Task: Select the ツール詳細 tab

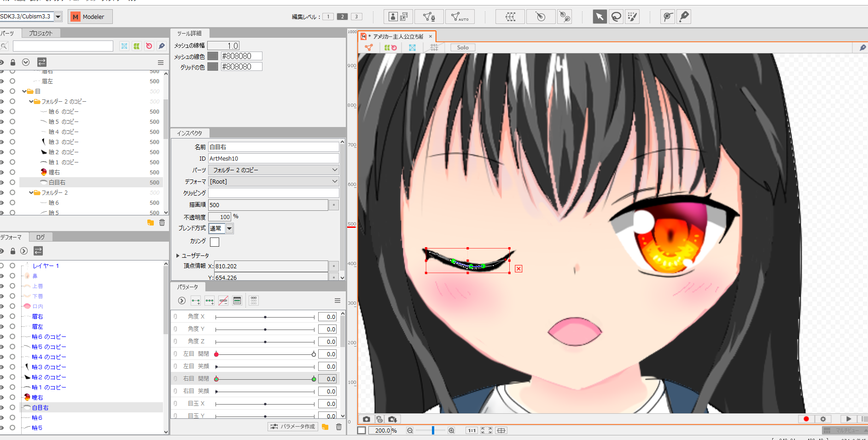Action: click(190, 33)
